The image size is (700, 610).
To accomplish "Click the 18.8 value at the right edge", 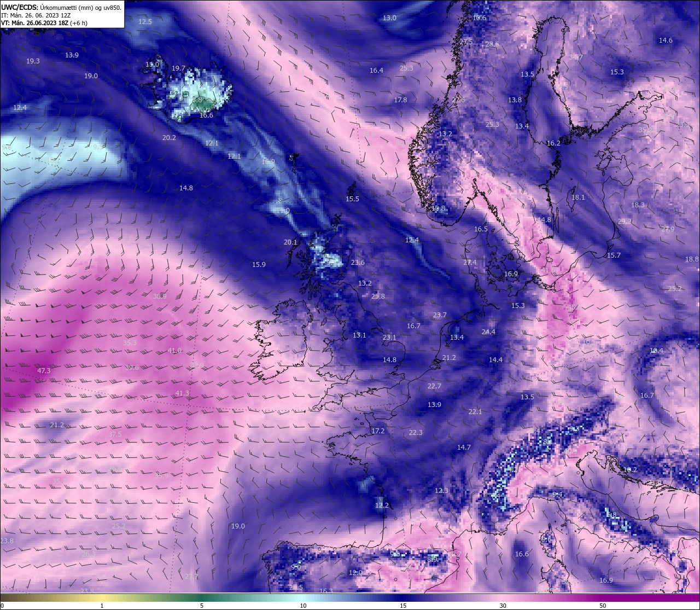I will click(x=692, y=259).
